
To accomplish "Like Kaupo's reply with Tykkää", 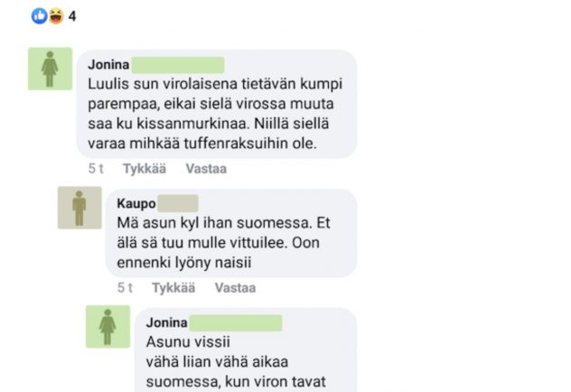I will click(173, 288).
